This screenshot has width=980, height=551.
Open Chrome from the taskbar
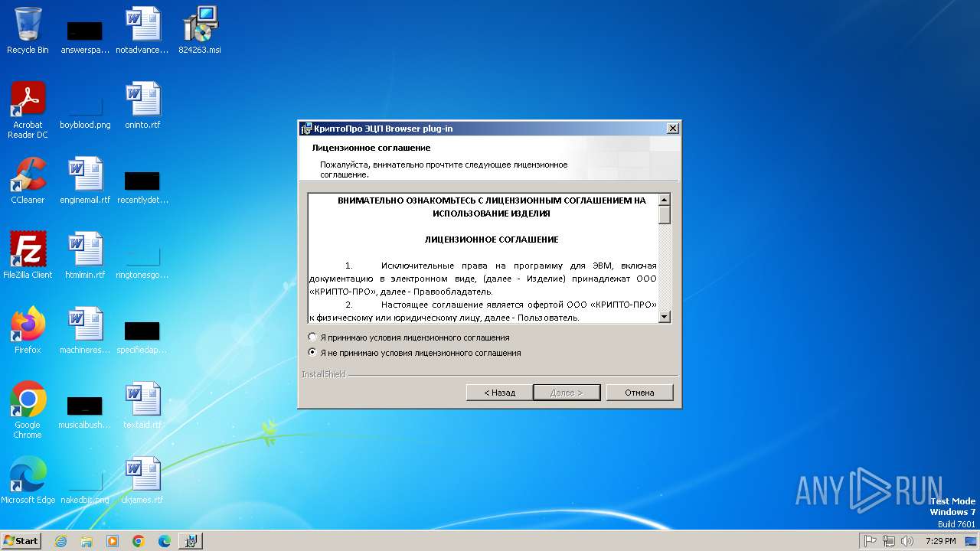tap(139, 541)
